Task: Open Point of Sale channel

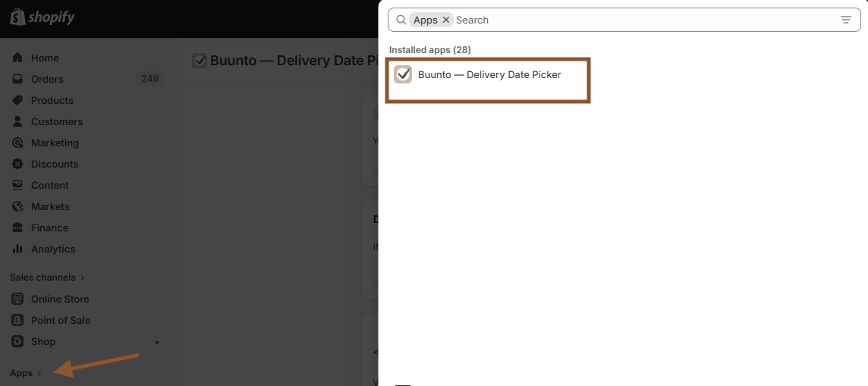Action: [x=61, y=320]
